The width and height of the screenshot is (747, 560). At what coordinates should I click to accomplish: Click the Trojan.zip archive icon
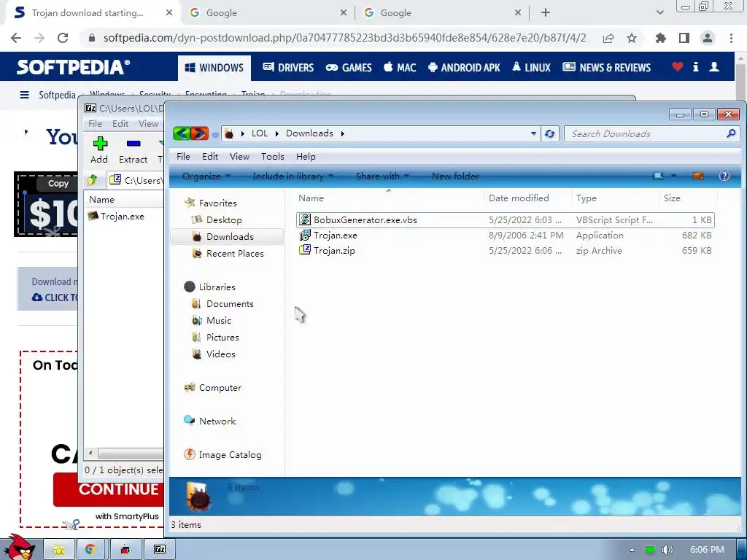tap(304, 250)
